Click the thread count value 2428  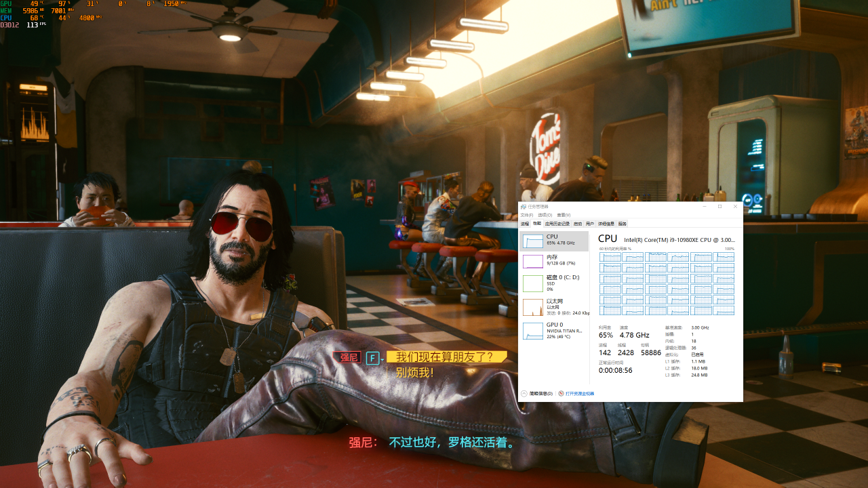[x=626, y=352]
